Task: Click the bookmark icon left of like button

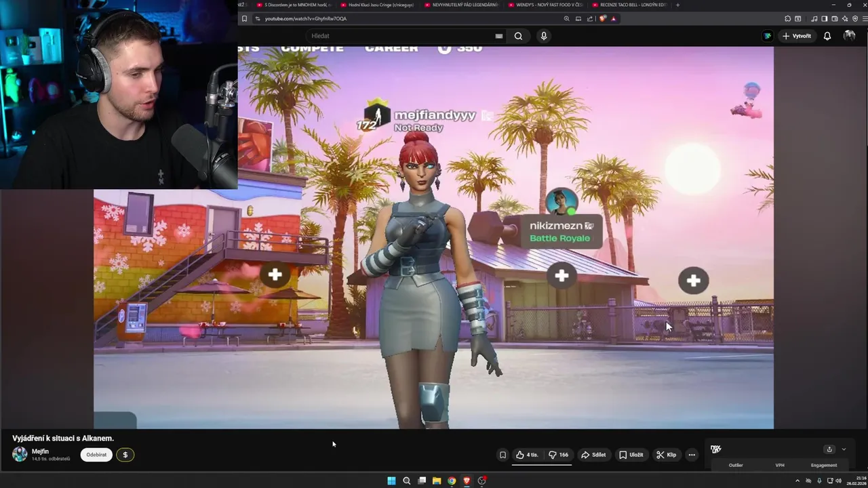Action: (502, 455)
